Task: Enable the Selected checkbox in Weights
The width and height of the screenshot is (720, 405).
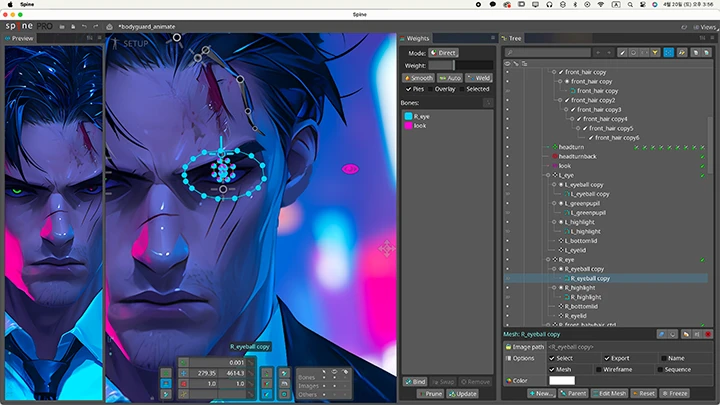Action: [462, 89]
